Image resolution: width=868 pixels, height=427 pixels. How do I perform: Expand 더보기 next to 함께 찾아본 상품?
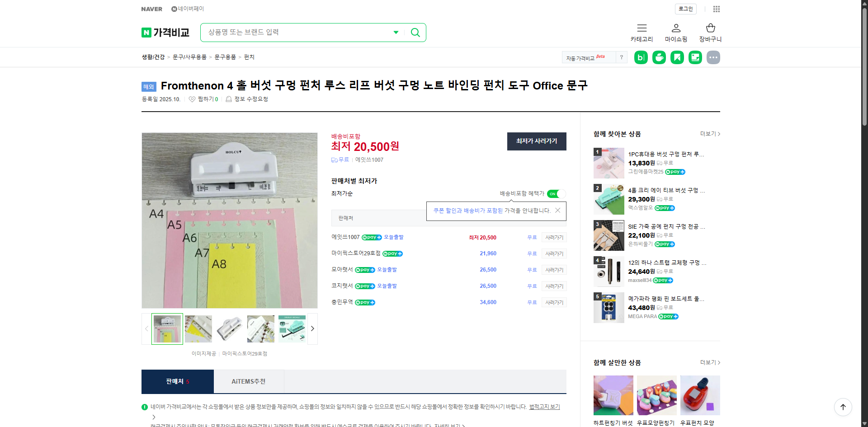click(710, 134)
